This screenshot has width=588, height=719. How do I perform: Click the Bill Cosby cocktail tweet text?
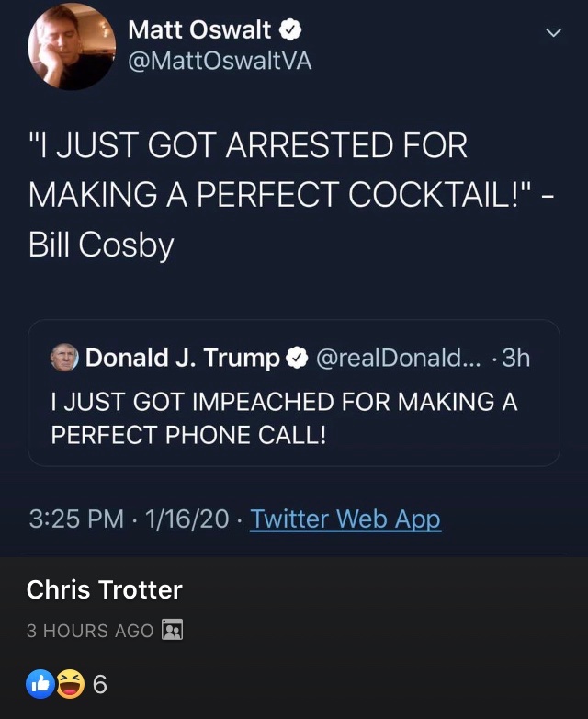click(x=248, y=195)
